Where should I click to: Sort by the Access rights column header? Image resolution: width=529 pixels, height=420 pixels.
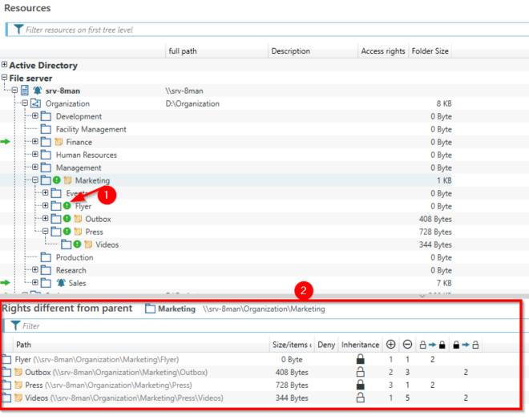click(383, 51)
